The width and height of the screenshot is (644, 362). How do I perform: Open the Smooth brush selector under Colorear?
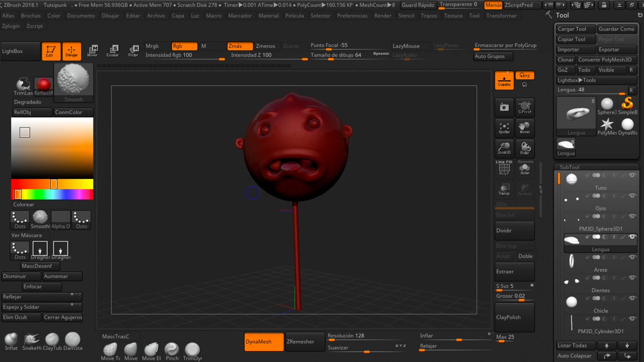tap(40, 220)
